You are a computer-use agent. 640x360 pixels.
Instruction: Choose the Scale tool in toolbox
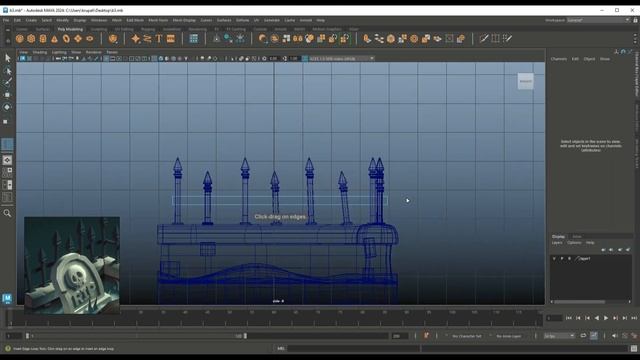6,121
